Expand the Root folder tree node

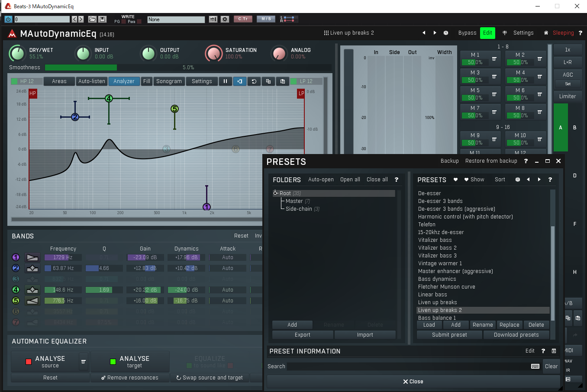pyautogui.click(x=275, y=193)
